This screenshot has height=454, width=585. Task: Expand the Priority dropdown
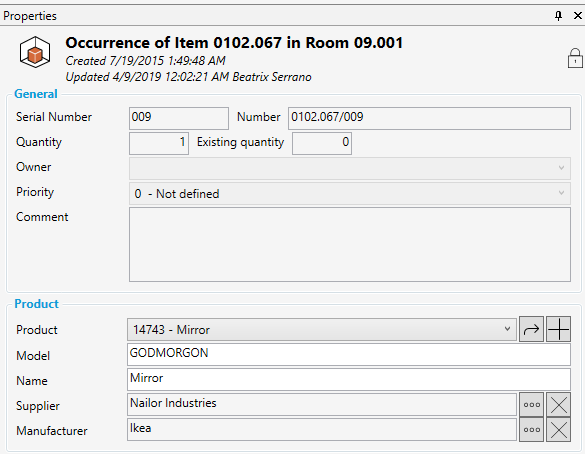coord(350,193)
